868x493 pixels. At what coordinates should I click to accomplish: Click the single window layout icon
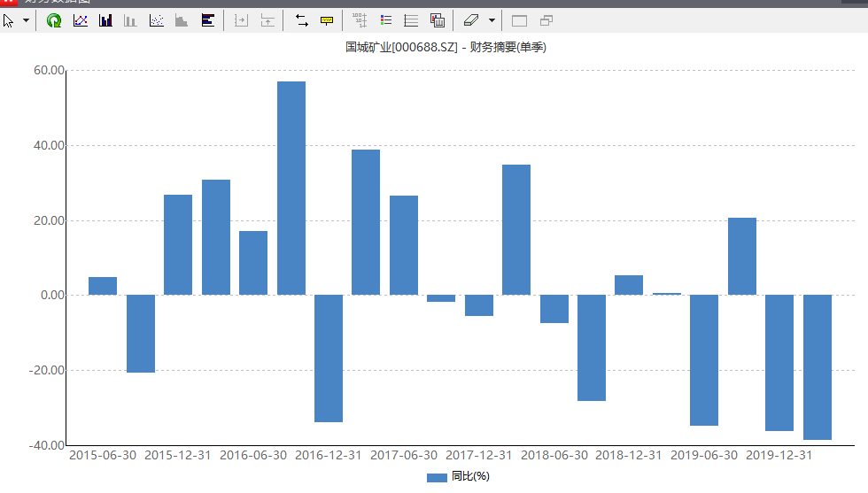(x=519, y=21)
